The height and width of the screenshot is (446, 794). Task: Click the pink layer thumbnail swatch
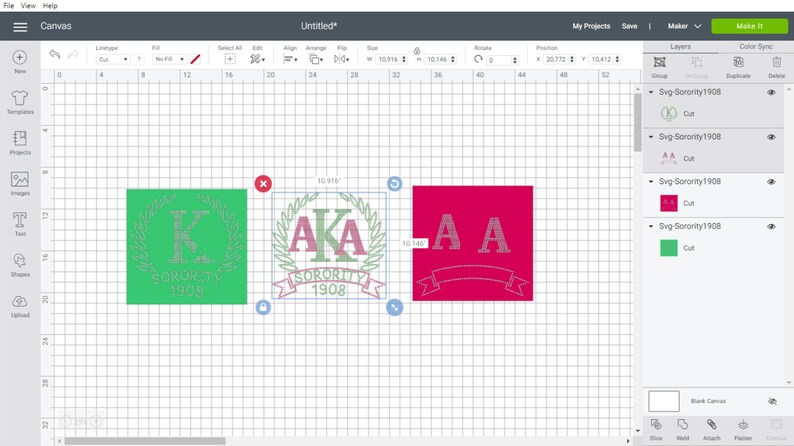tap(668, 203)
